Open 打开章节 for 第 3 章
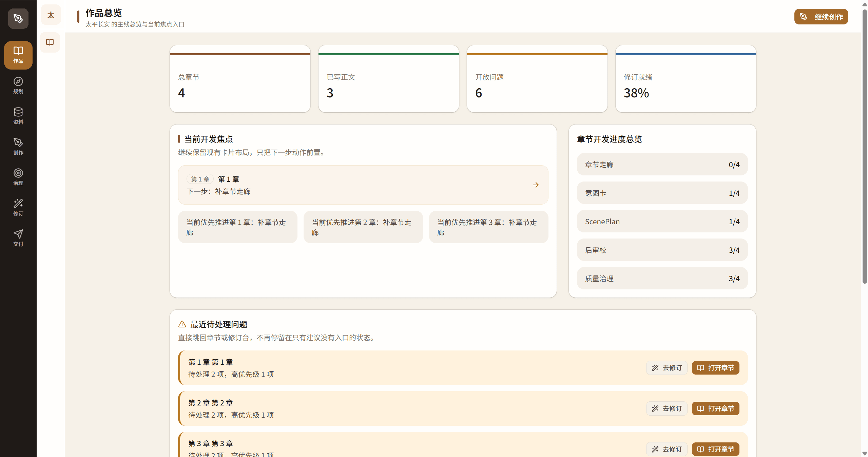 [x=715, y=449]
